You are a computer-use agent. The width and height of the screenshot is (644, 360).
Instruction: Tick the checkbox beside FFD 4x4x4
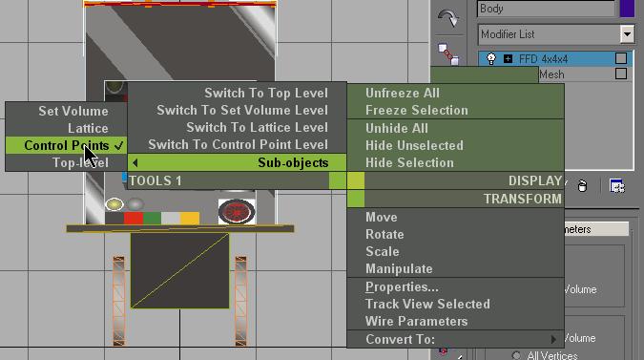[620, 58]
